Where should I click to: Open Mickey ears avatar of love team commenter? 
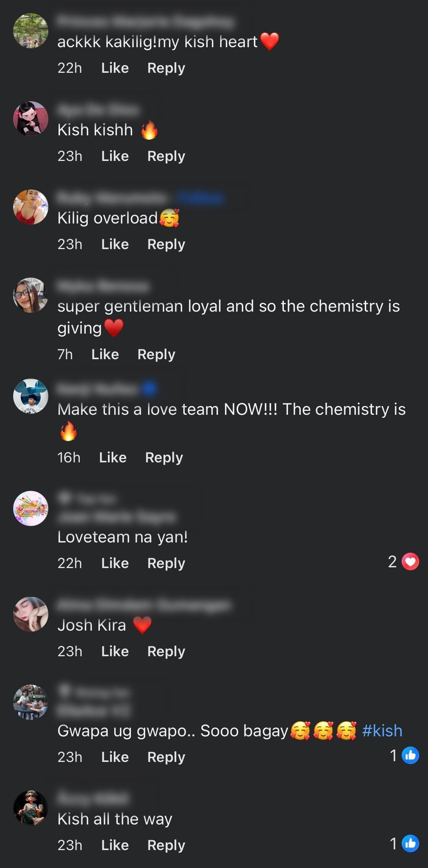click(31, 396)
